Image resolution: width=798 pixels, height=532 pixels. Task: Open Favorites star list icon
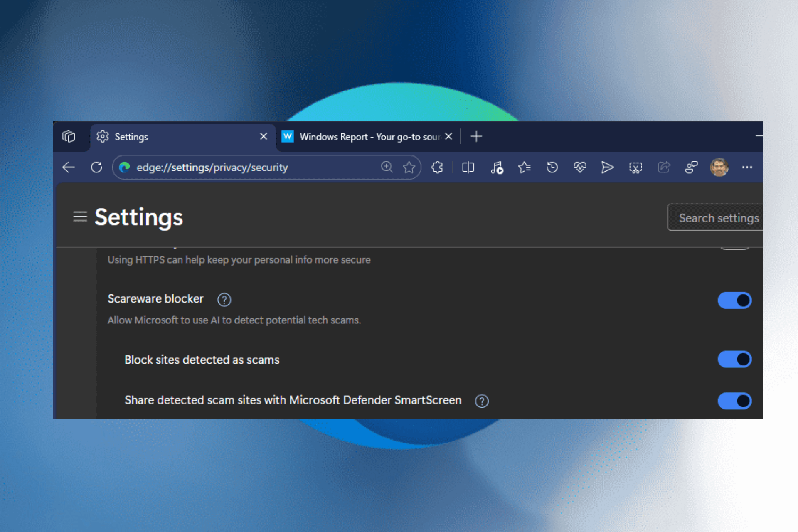pos(524,167)
